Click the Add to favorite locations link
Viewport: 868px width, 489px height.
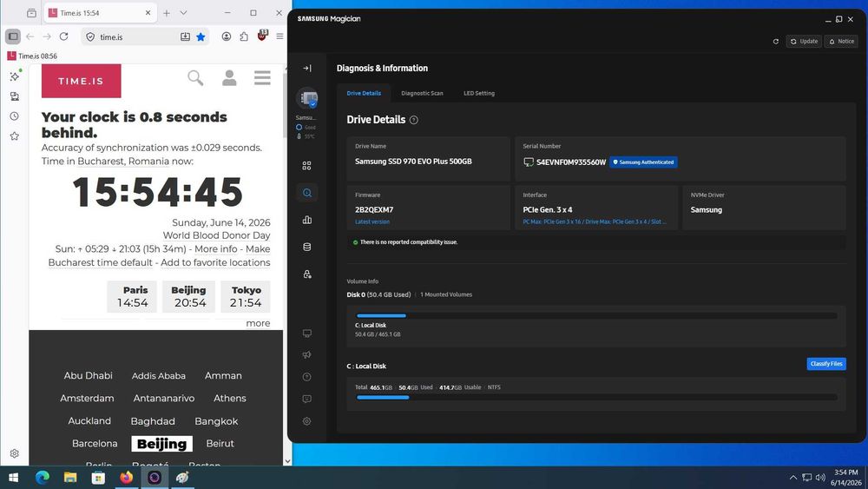click(215, 262)
